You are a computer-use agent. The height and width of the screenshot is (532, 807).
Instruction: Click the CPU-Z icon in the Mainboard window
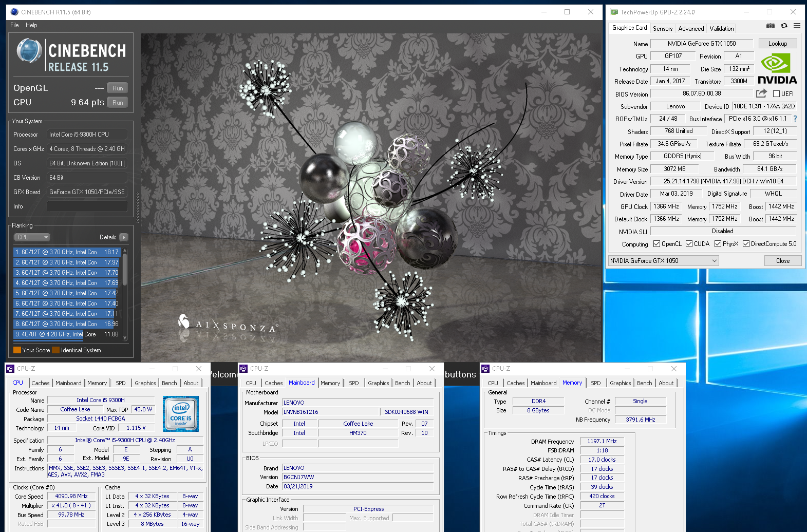(244, 369)
